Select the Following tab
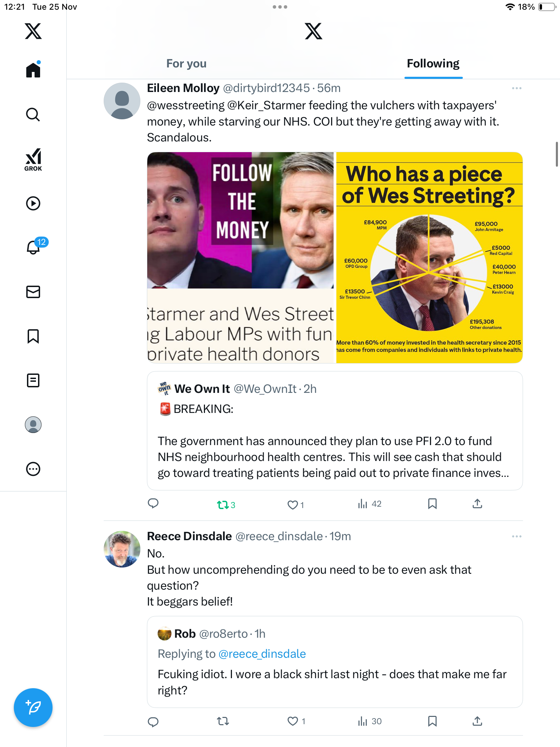The height and width of the screenshot is (747, 560). click(x=433, y=64)
